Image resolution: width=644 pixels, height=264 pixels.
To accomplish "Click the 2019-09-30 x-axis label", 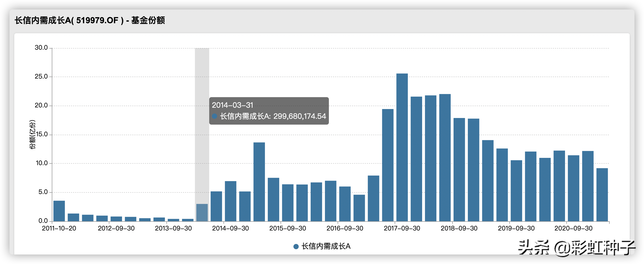I will tap(516, 228).
